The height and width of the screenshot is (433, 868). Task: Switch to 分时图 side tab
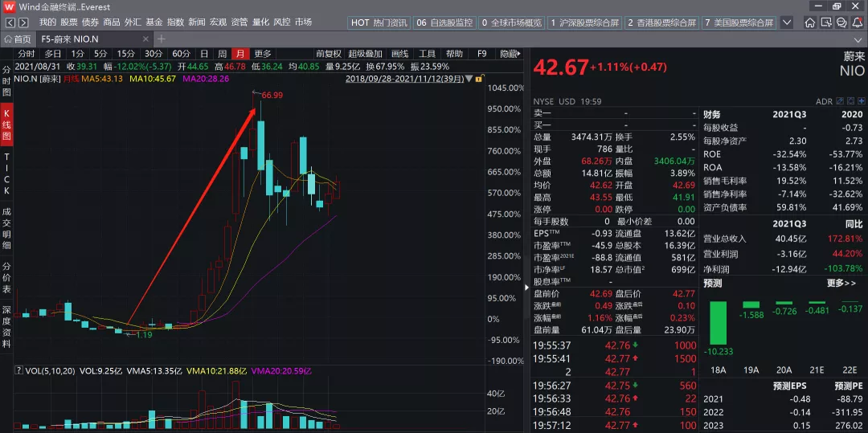[6, 81]
